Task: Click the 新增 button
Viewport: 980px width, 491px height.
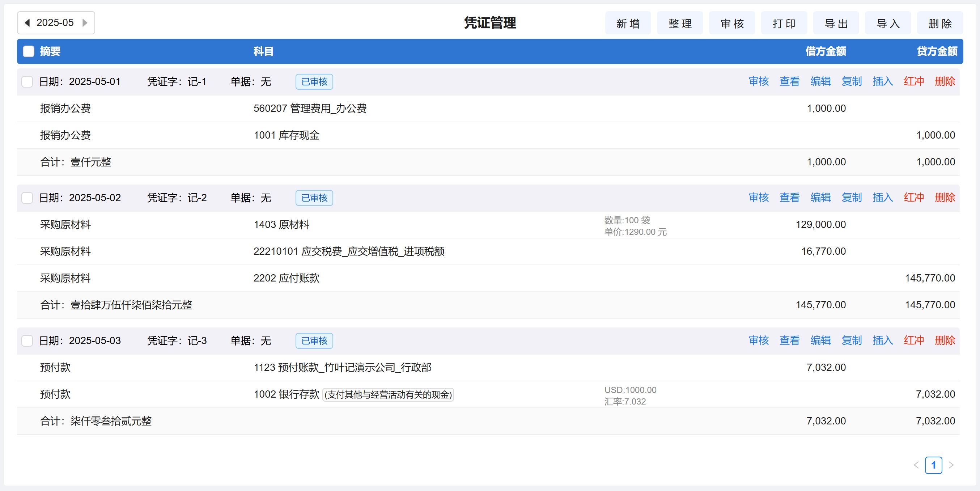Action: tap(628, 24)
